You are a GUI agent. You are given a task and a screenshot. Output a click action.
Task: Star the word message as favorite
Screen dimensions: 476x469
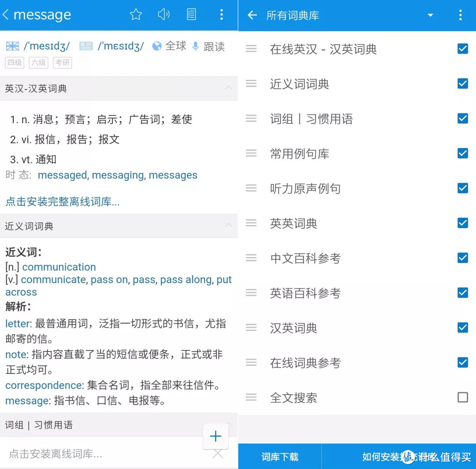pos(136,15)
